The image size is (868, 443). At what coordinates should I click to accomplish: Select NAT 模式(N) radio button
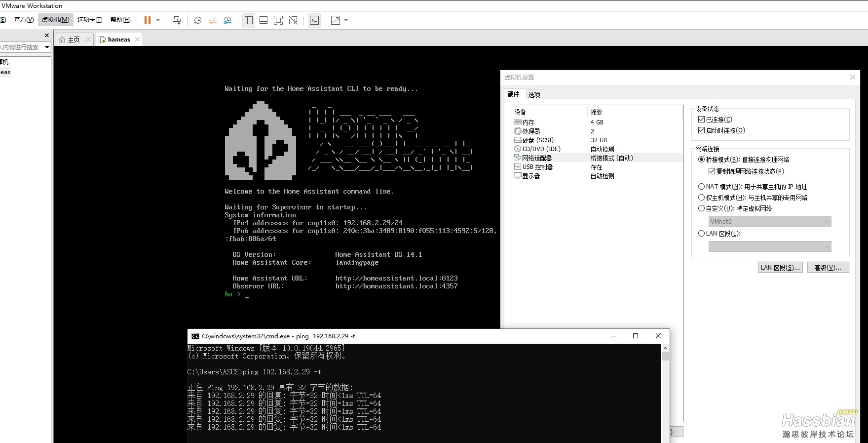(x=701, y=187)
